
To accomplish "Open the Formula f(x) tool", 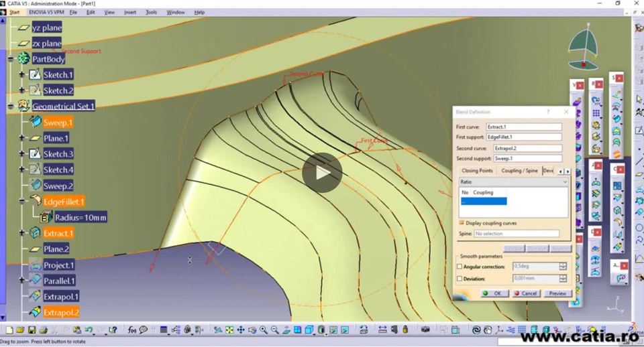I will click(x=132, y=330).
